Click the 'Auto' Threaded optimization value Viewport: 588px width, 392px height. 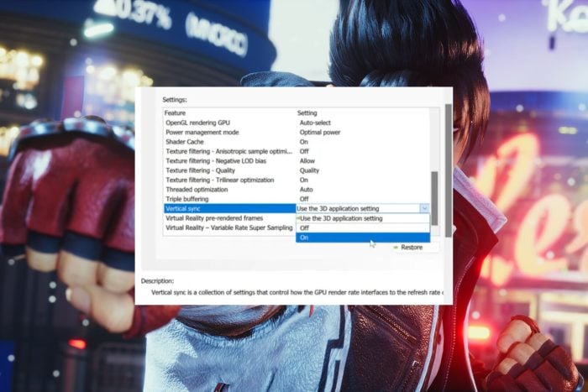(306, 190)
